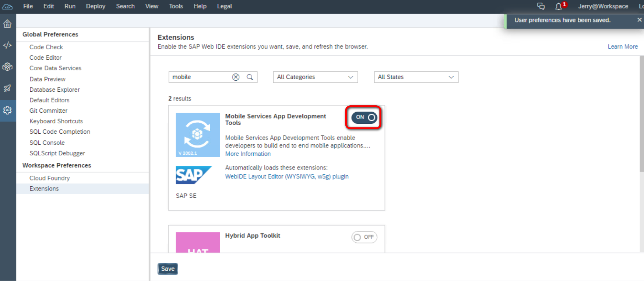Screen dimensions: 644x281
Task: Click the Jerry@Workspace user label
Action: coord(603,6)
